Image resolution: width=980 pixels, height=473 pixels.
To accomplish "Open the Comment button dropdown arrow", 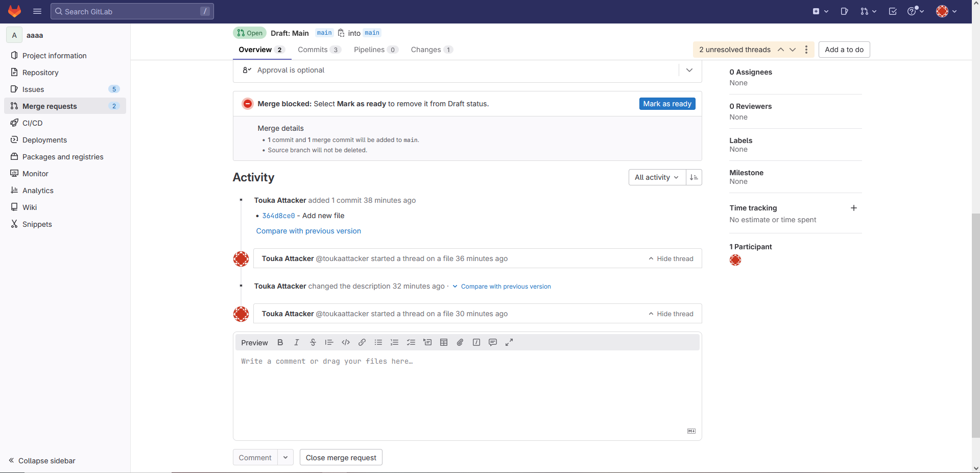I will coord(285,458).
